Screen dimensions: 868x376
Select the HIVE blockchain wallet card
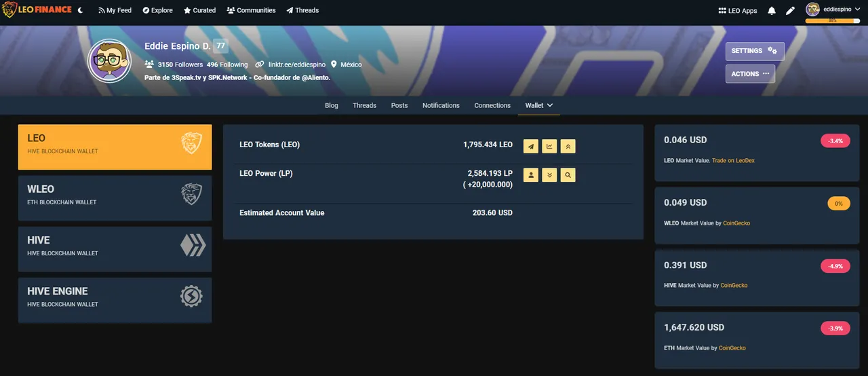coord(115,249)
